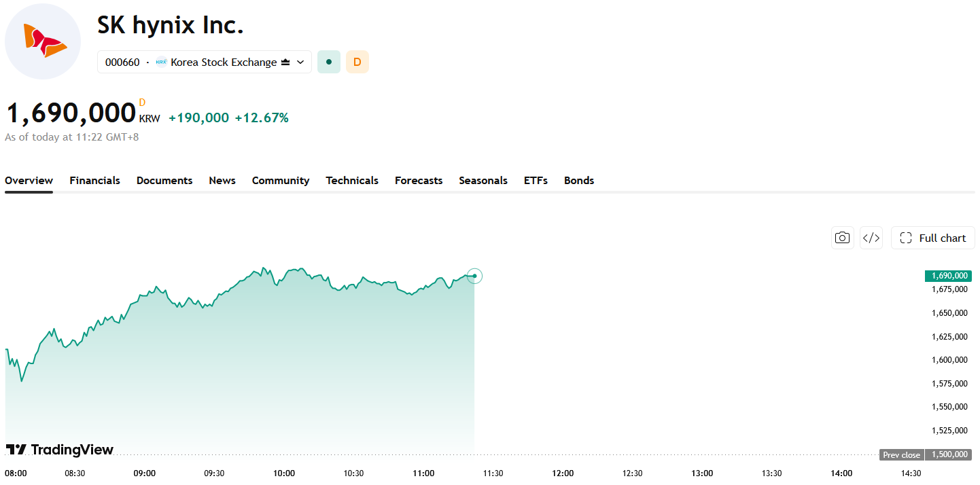Open the Full chart view
980x485 pixels.
click(933, 238)
